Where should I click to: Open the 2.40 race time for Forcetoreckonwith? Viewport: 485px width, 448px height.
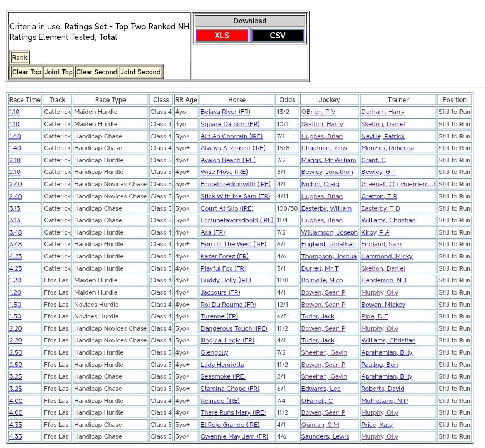(x=16, y=185)
